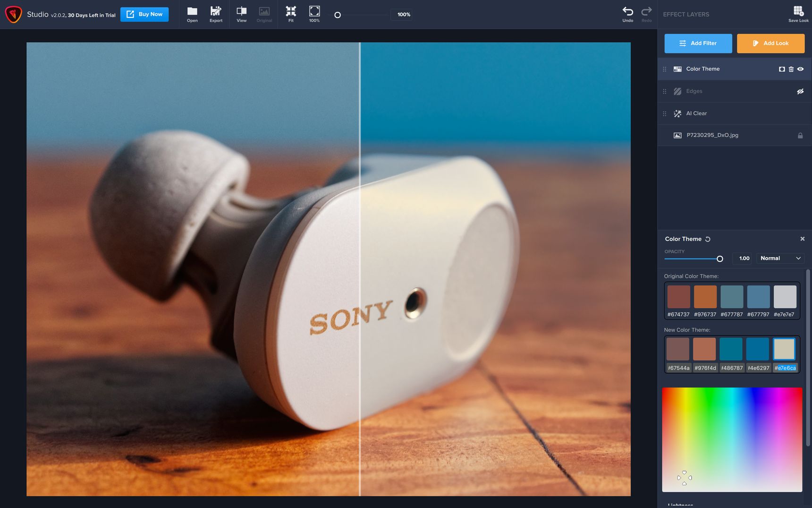Click the Color Theme icon in layer row
The image size is (812, 508).
pyautogui.click(x=677, y=69)
